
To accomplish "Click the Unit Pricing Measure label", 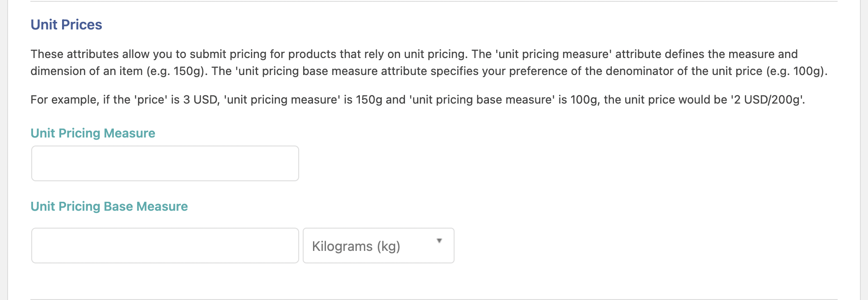I will pos(92,133).
